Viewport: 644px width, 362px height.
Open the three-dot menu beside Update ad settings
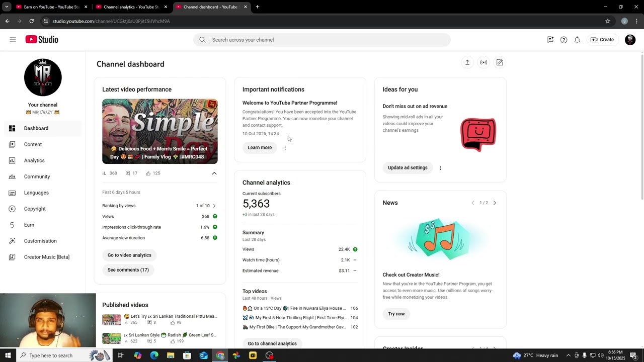[440, 168]
